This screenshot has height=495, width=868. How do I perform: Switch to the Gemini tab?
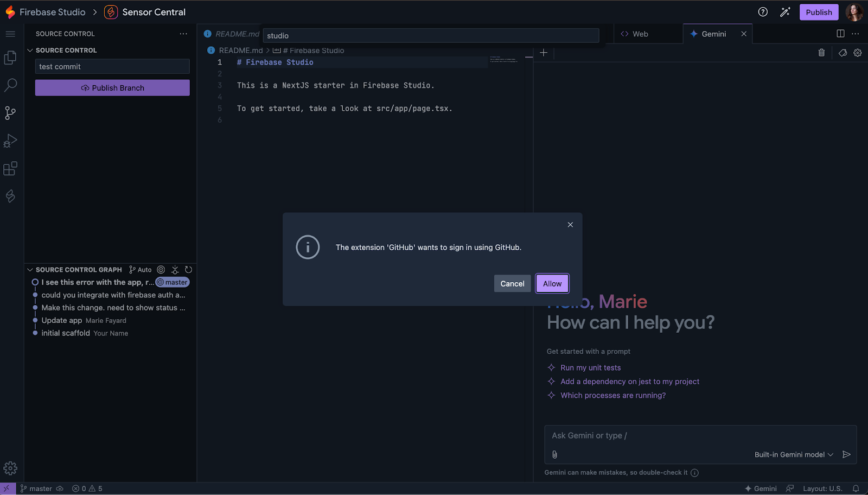(x=713, y=34)
